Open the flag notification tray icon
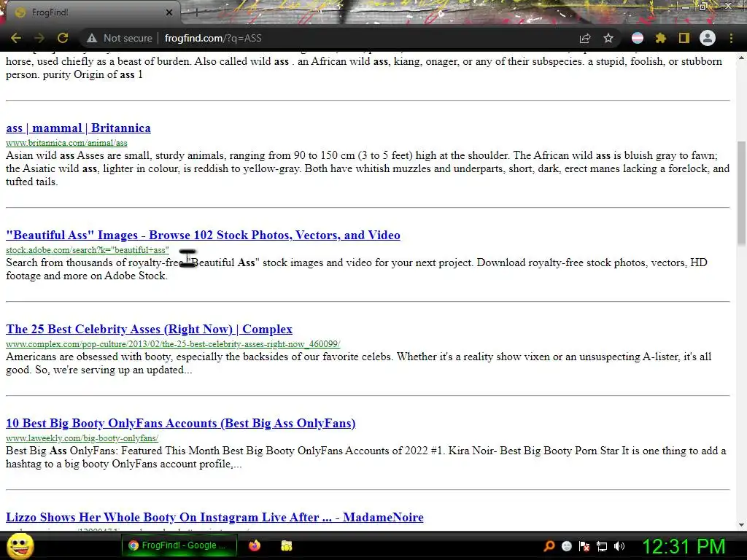 coord(584,546)
